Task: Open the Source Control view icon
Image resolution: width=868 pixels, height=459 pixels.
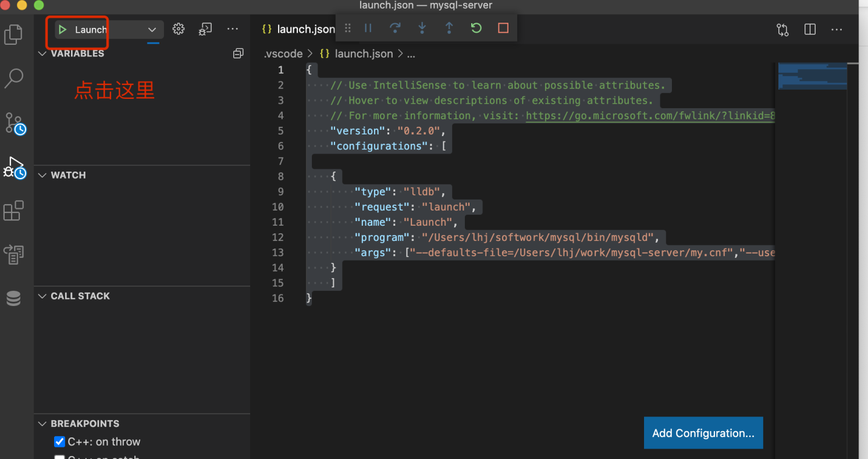Action: pos(15,123)
